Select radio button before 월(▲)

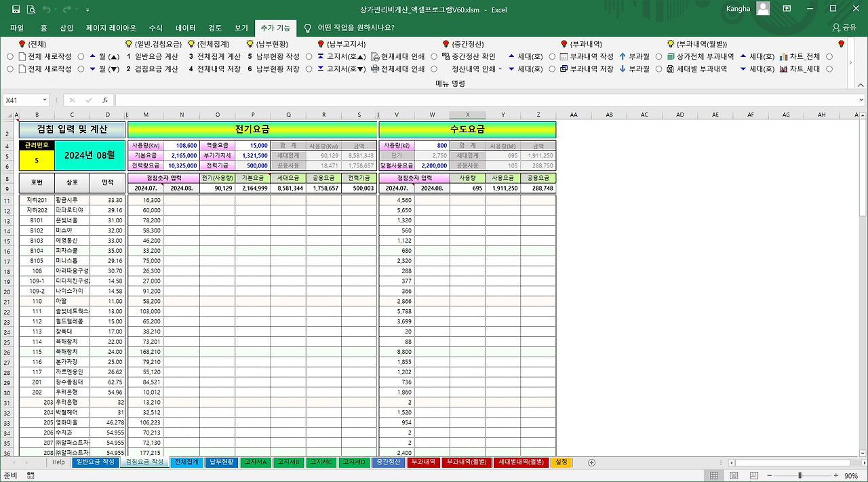coord(81,56)
